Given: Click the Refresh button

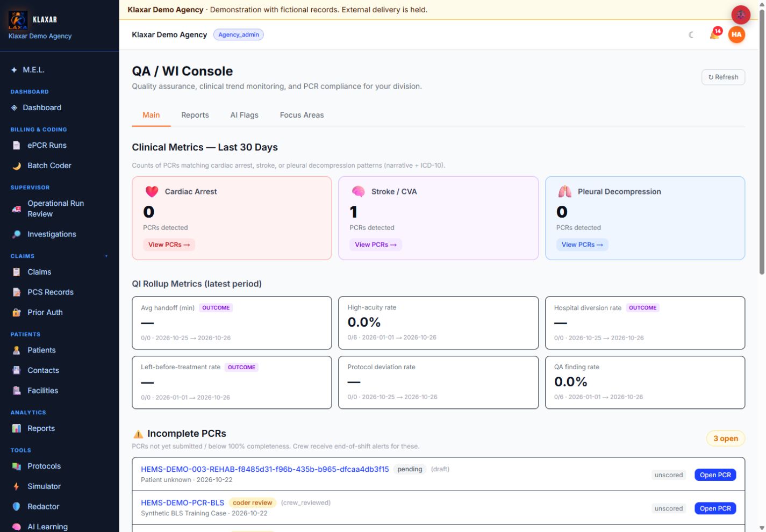Looking at the screenshot, I should pyautogui.click(x=723, y=77).
